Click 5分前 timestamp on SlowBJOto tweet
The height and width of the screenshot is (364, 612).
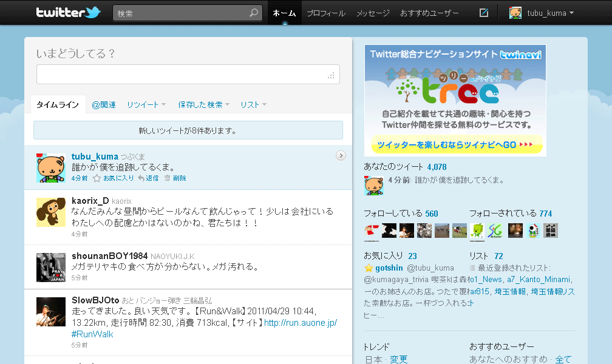coord(80,345)
